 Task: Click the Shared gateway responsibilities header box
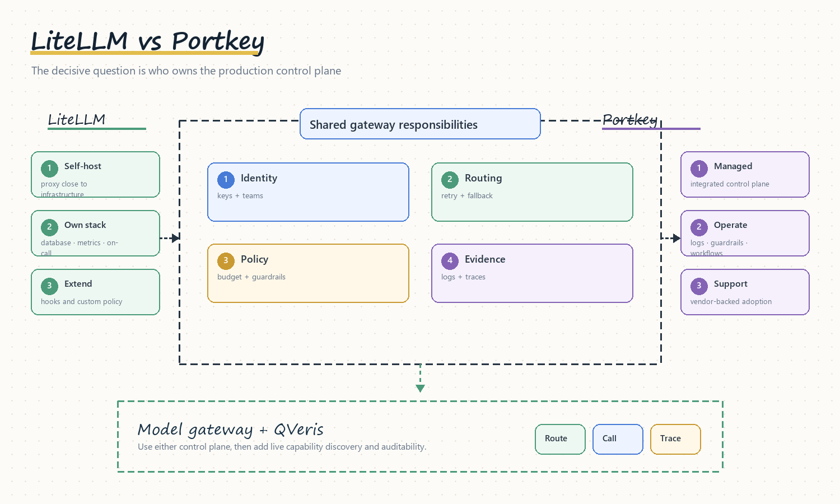tap(420, 124)
